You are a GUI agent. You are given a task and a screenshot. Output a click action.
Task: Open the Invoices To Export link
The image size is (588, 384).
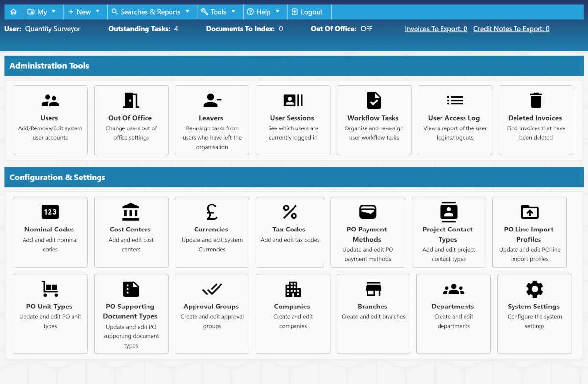[436, 29]
